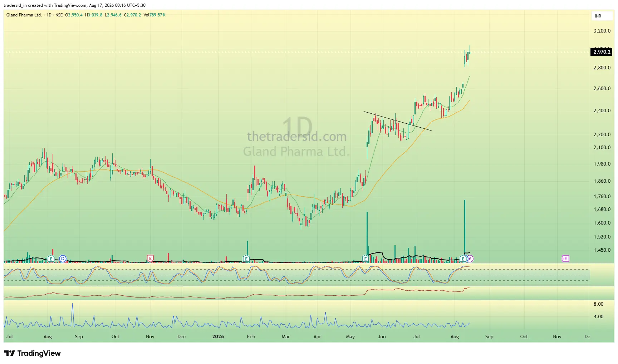The image size is (618, 364).
Task: Click the 1,450.0 price scale label
Action: pos(602,250)
